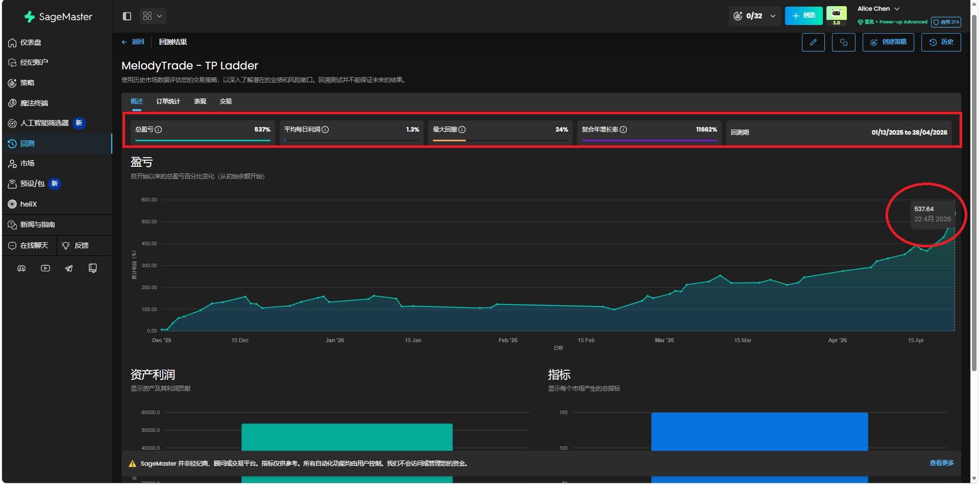Click the 24% max drawdown value

pyautogui.click(x=561, y=130)
